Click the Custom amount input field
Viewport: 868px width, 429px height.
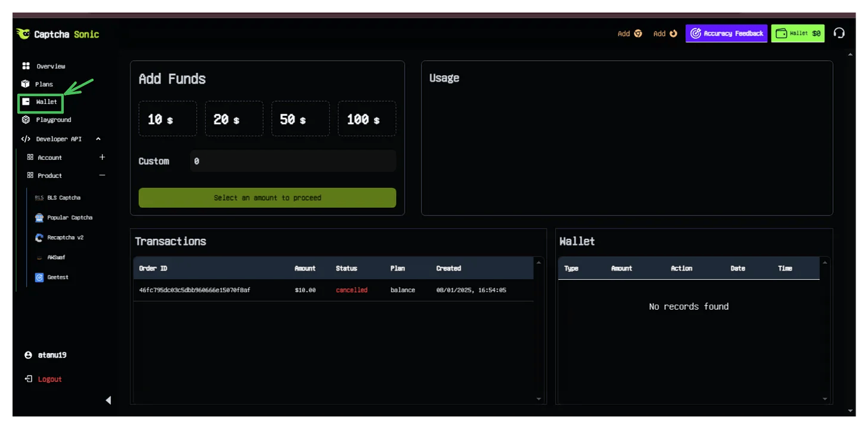pos(293,161)
